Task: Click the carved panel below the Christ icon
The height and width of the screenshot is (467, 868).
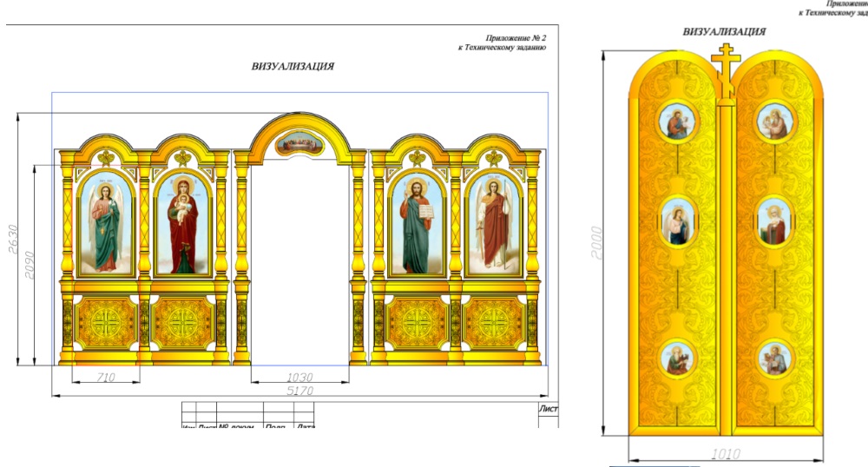Action: point(417,323)
